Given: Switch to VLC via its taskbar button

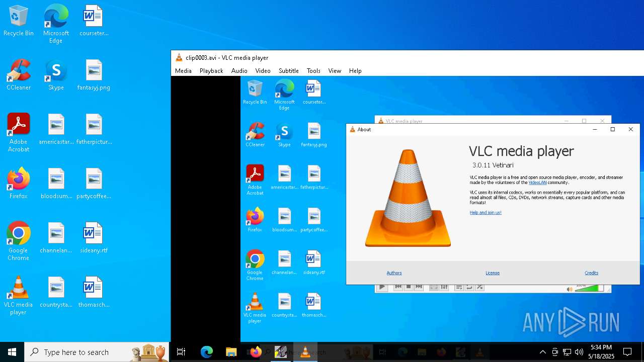Looking at the screenshot, I should pyautogui.click(x=305, y=352).
